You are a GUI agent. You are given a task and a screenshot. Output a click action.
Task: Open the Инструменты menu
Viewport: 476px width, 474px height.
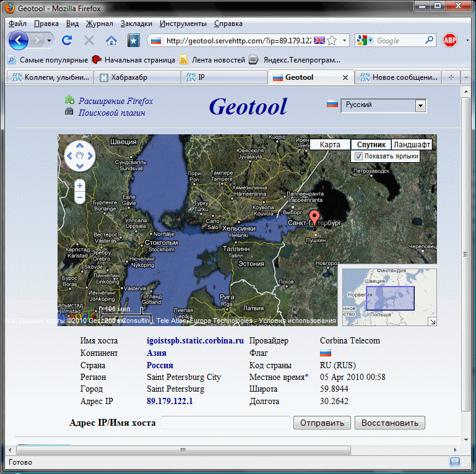click(183, 24)
